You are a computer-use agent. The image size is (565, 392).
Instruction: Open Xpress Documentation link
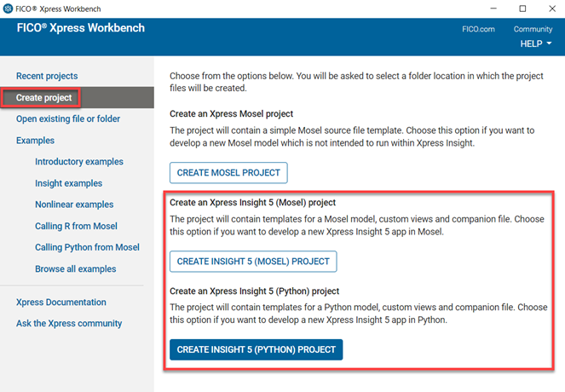click(61, 302)
